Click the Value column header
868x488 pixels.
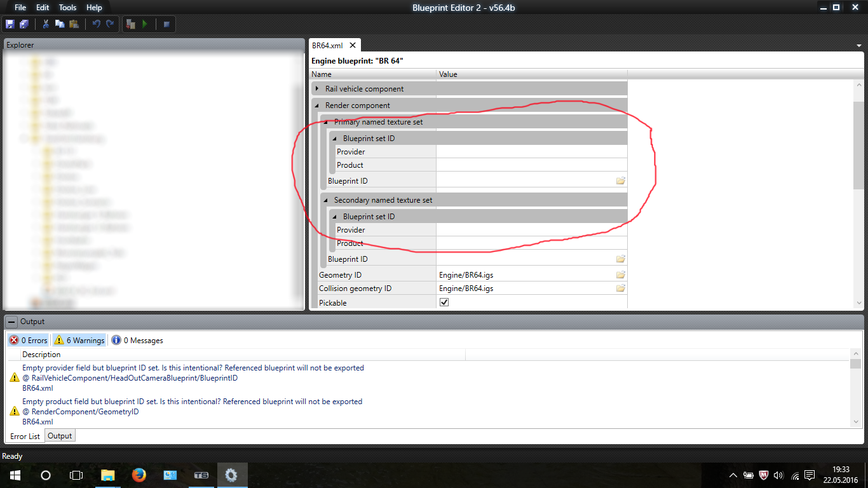(x=532, y=74)
